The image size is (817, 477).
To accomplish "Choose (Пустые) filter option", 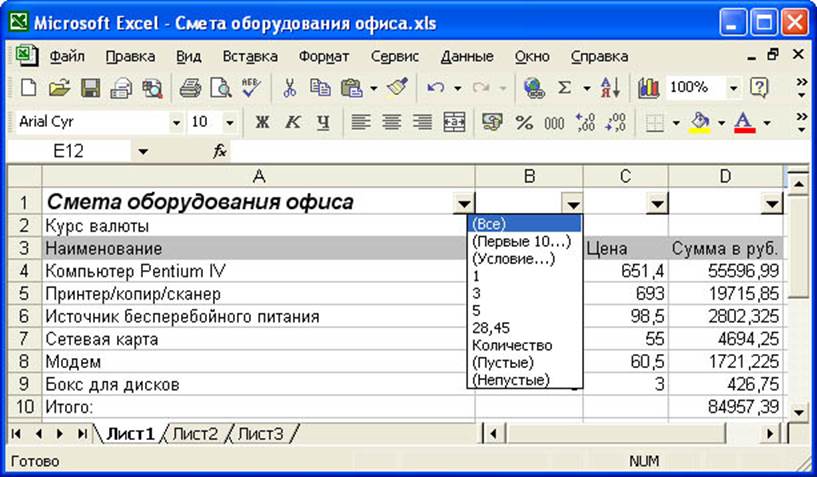I will 525,362.
